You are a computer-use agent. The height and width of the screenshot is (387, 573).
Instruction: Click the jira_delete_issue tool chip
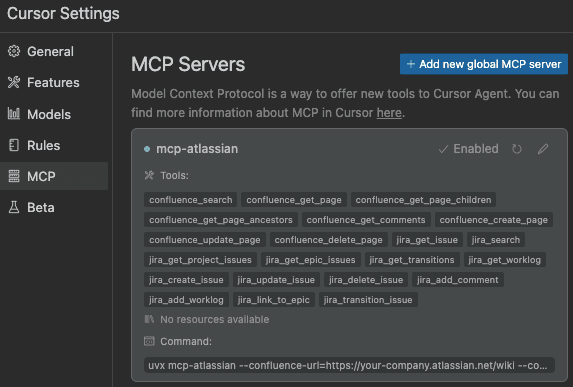point(366,280)
